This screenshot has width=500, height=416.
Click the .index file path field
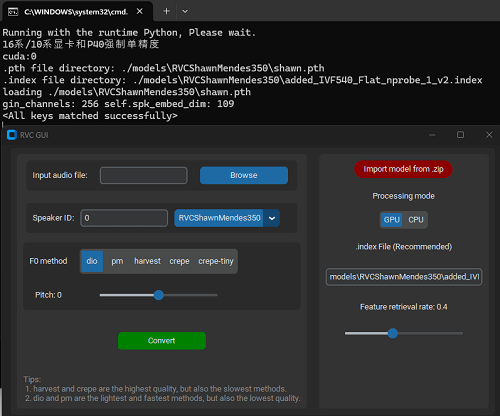[404, 277]
